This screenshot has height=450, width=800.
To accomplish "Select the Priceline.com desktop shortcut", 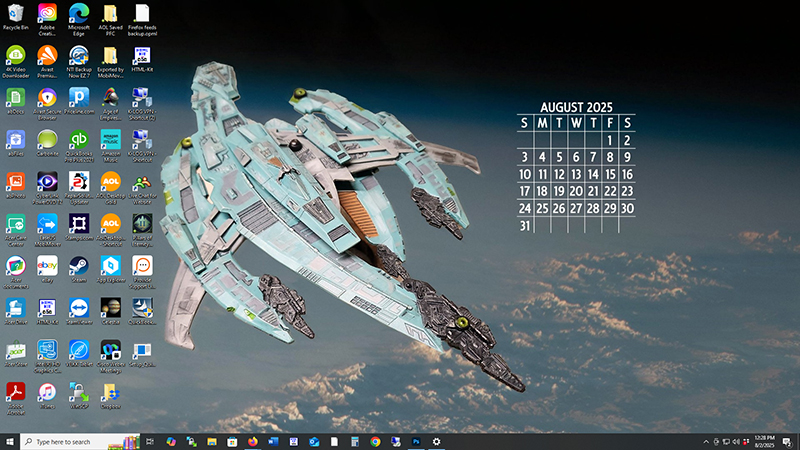I will (x=79, y=101).
